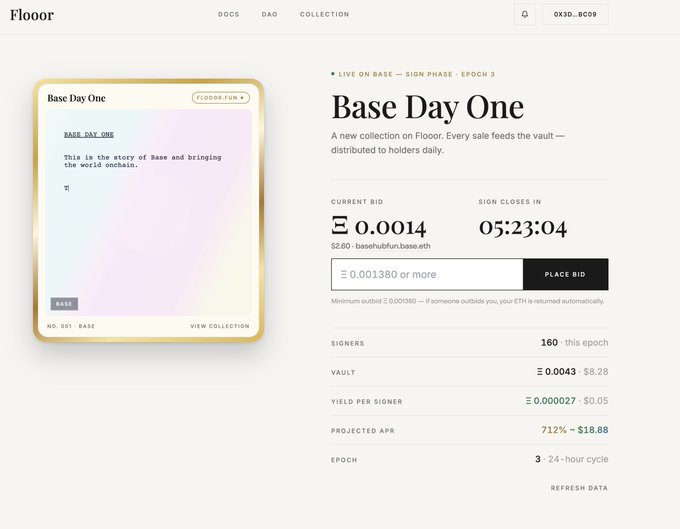This screenshot has width=680, height=529.
Task: Click the 'Base Day One' page heading
Action: pos(428,107)
